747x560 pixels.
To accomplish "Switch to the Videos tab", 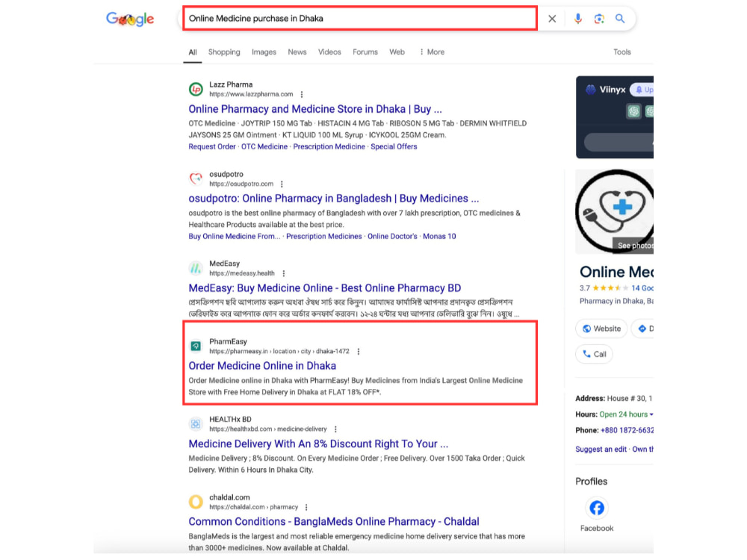I will 329,52.
